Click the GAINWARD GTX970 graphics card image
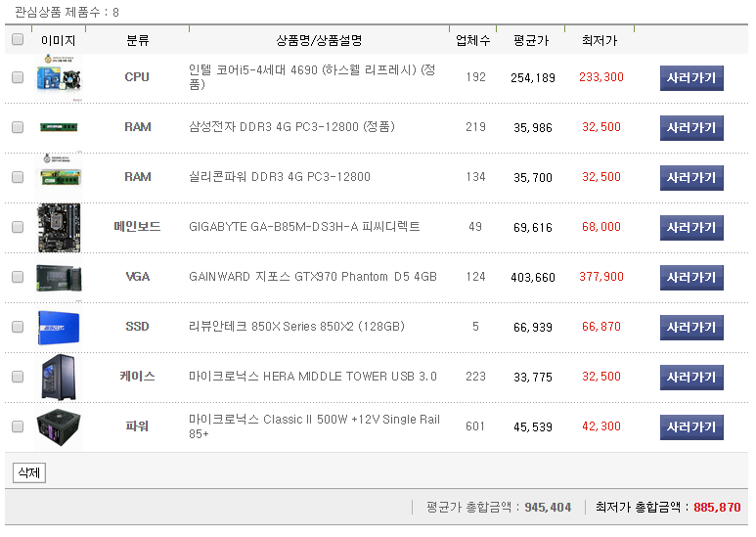 59,277
